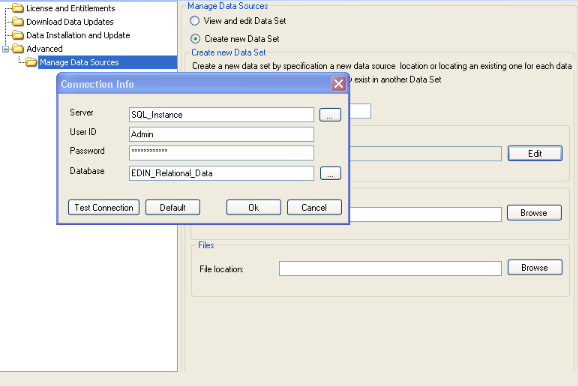Viewport: 578px width, 386px height.
Task: Cancel the Connection Info dialog
Action: point(314,208)
